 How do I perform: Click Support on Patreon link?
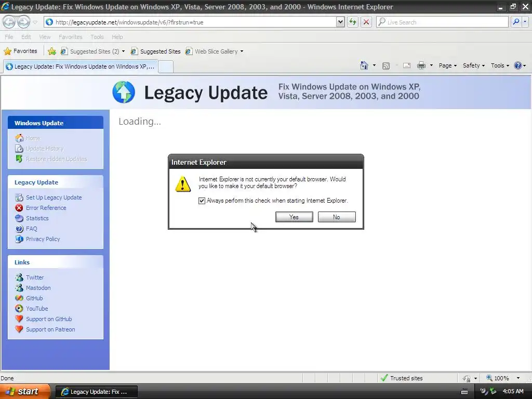click(50, 329)
